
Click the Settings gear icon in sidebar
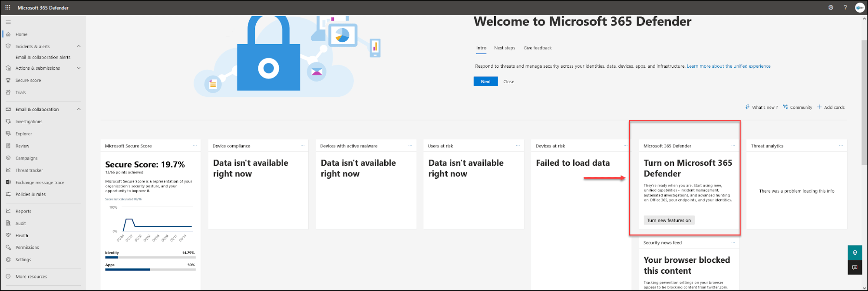[8, 259]
